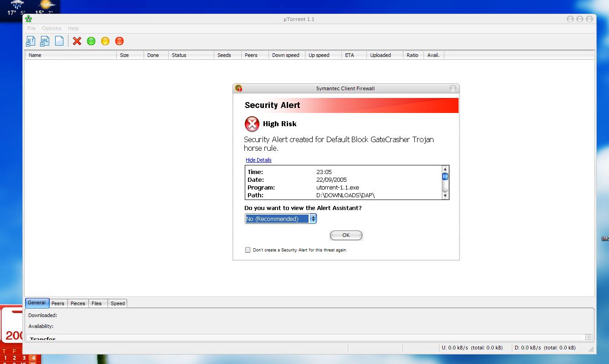Open the File menu in µTorrent
The height and width of the screenshot is (364, 609).
tap(31, 28)
